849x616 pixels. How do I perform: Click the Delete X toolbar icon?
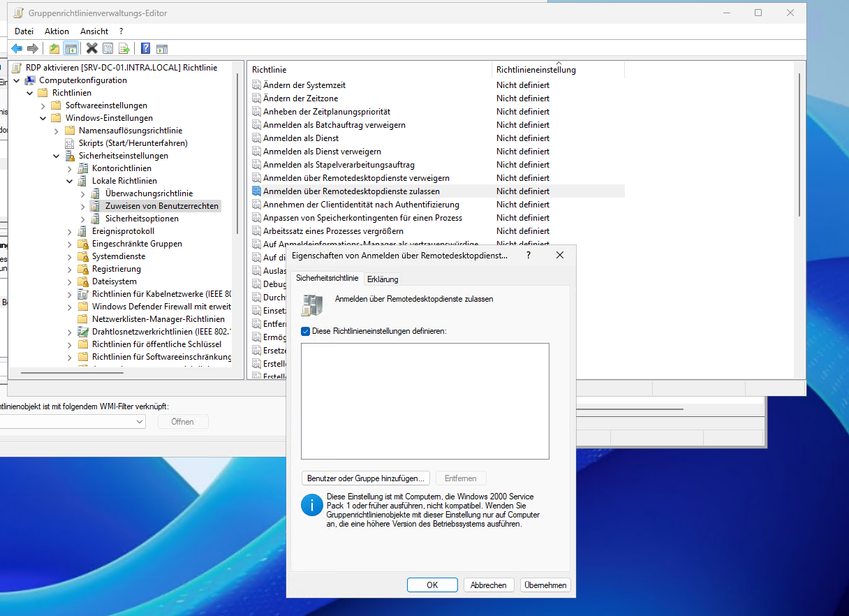coord(91,48)
